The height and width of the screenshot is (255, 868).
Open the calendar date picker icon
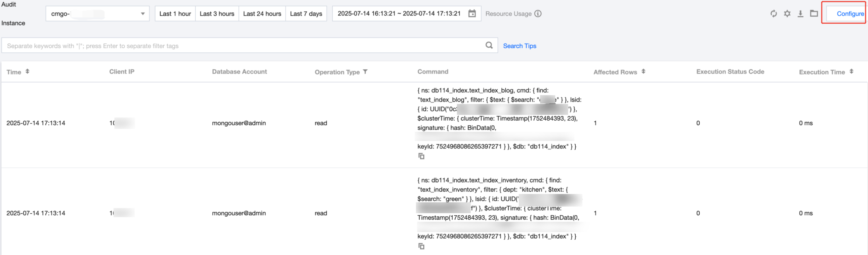(x=472, y=13)
